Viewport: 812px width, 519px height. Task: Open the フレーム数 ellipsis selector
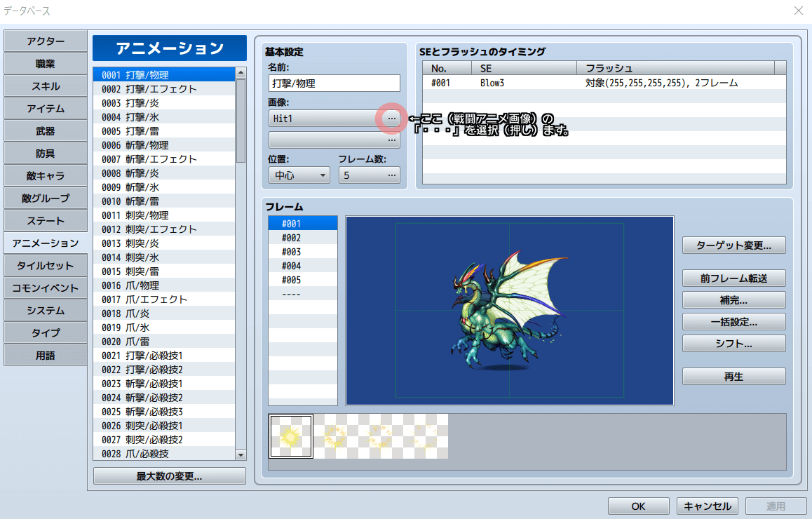coord(391,175)
